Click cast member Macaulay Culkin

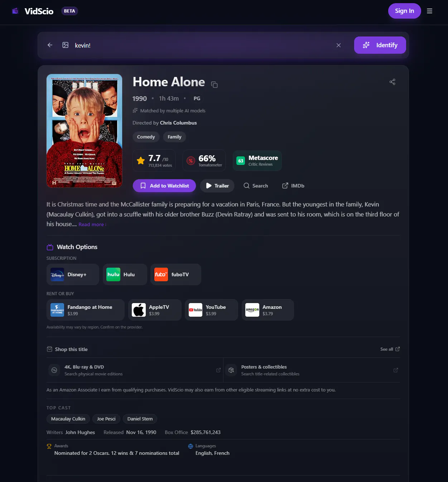(x=68, y=419)
